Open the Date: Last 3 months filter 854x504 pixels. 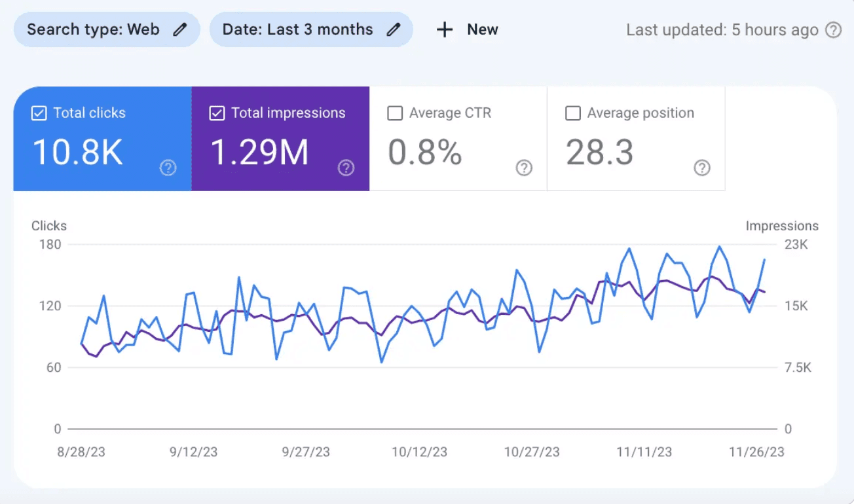click(311, 29)
